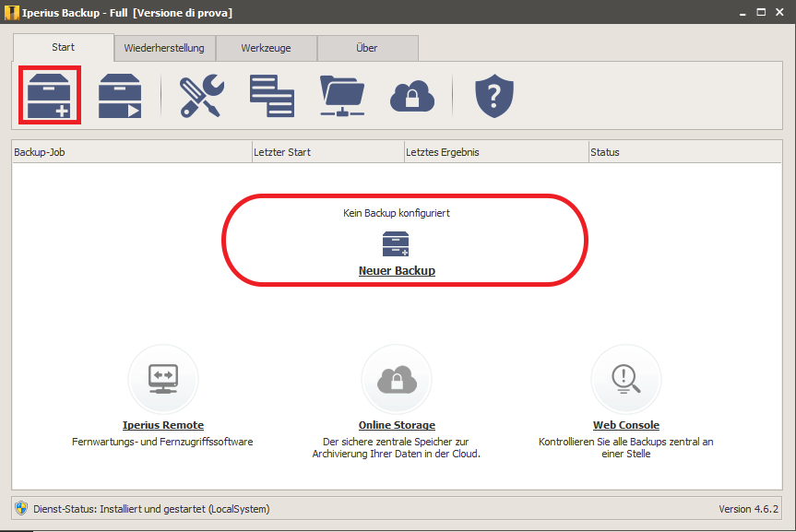Click the Web Console magnifier icon
This screenshot has width=796, height=532.
click(626, 379)
